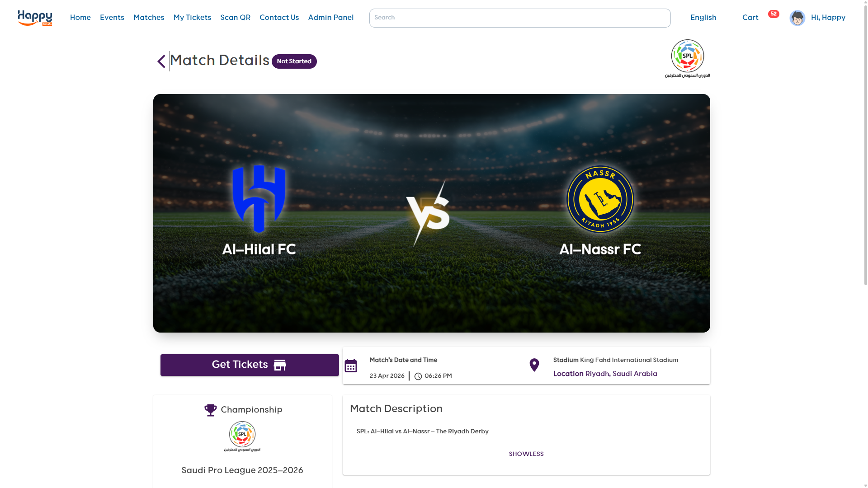Click the Al-Hilal FC crest
The height and width of the screenshot is (488, 868).
(259, 199)
